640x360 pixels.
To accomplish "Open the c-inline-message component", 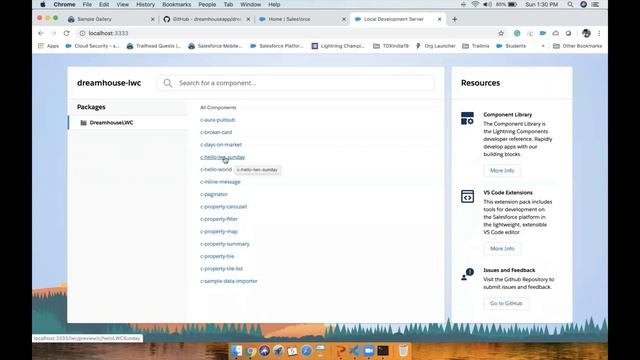I will pyautogui.click(x=220, y=182).
